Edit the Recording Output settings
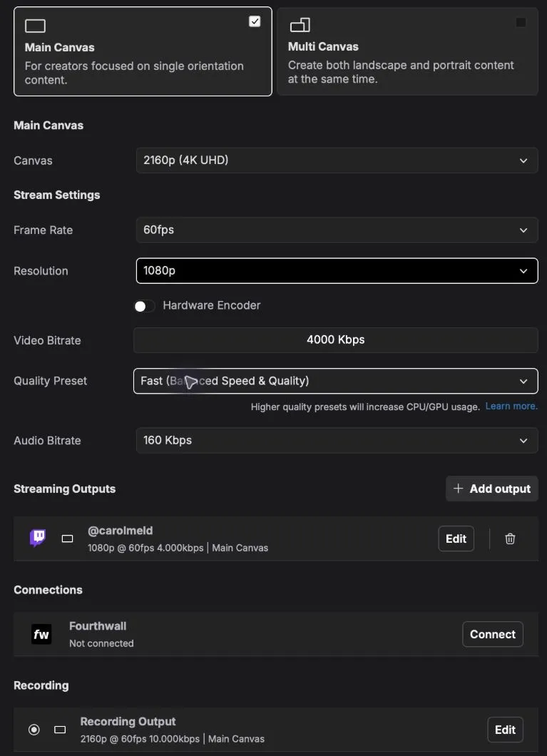The image size is (547, 756). pyautogui.click(x=505, y=730)
